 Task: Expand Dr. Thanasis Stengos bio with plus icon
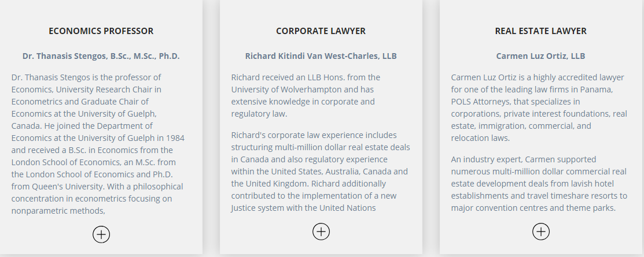101,234
